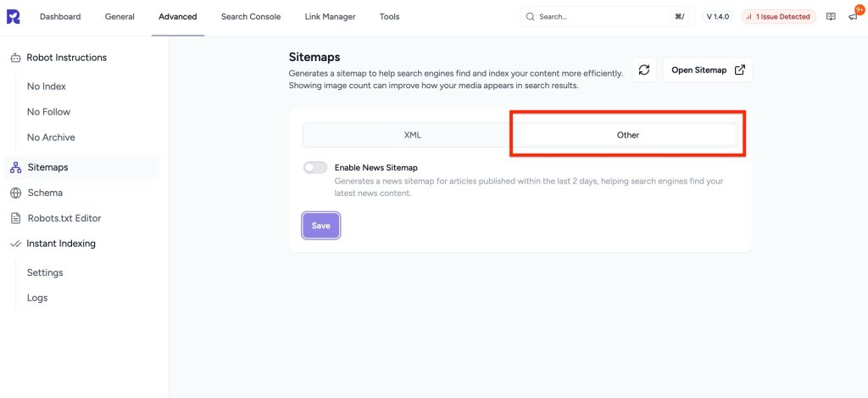
Task: Click the 1 Issue Detected badge
Action: [778, 17]
